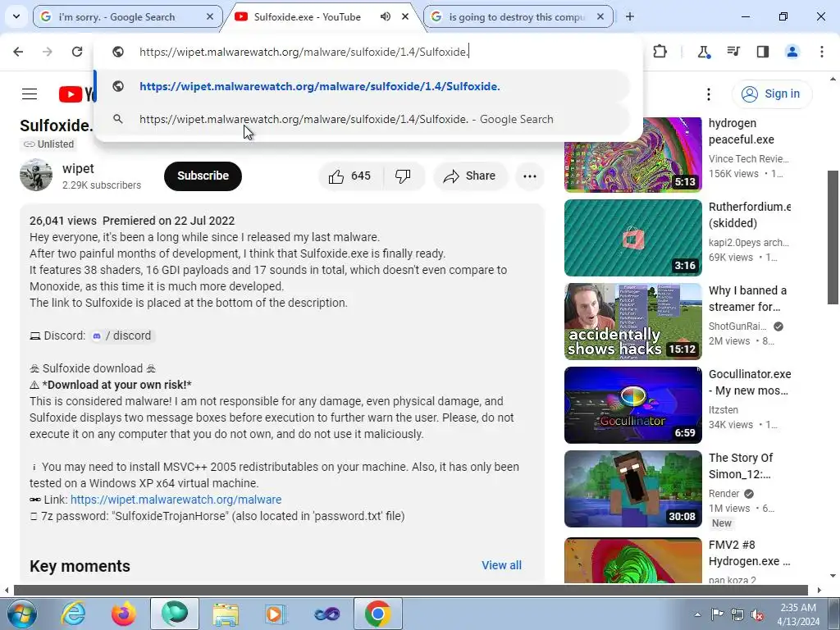Open the Chrome Labs flask icon
This screenshot has height=630, width=840.
[703, 52]
